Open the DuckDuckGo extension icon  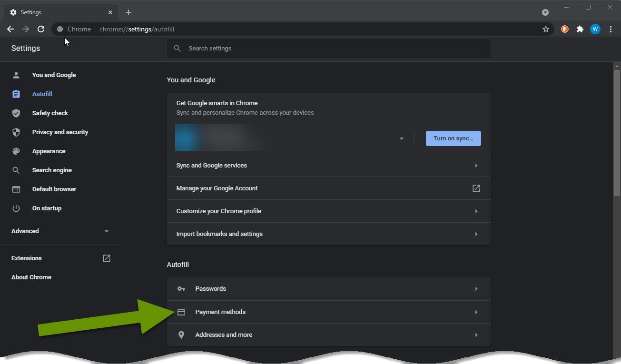pos(565,29)
